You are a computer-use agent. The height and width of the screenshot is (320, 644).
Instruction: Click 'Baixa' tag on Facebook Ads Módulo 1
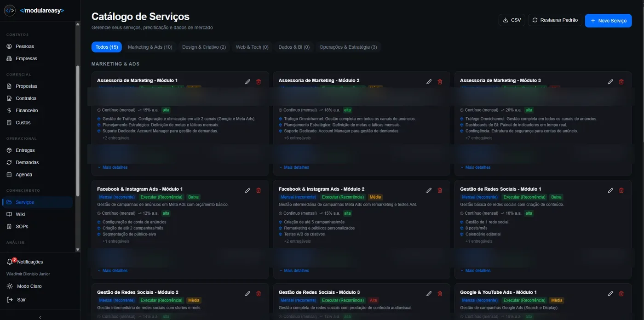(194, 197)
